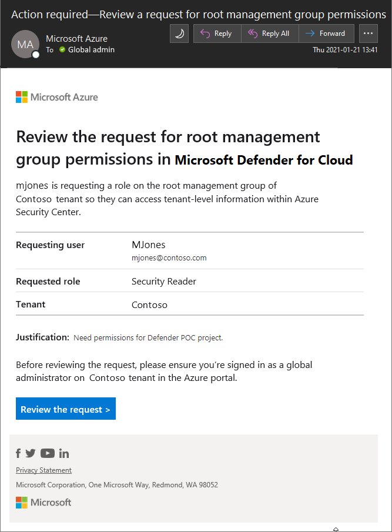
Task: Click the mjones@contoso.com email address
Action: [x=169, y=258]
